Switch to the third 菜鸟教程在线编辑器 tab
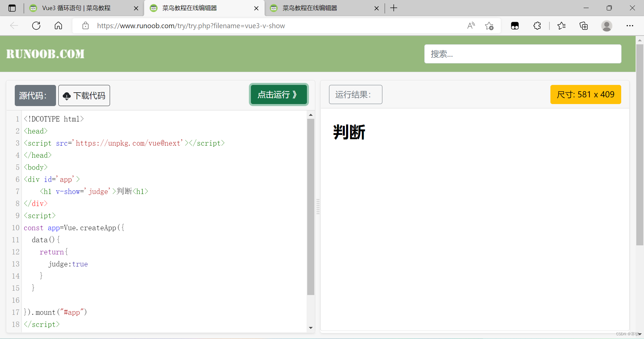644x339 pixels. point(310,8)
